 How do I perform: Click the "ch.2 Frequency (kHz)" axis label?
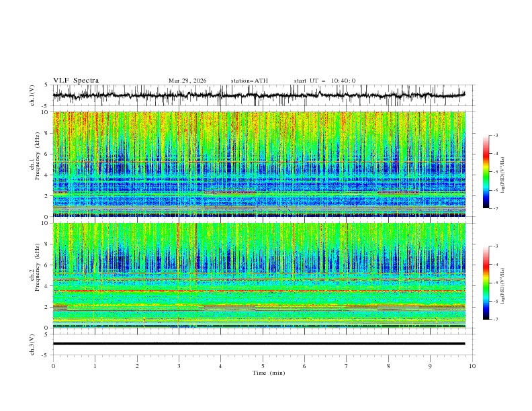35,267
